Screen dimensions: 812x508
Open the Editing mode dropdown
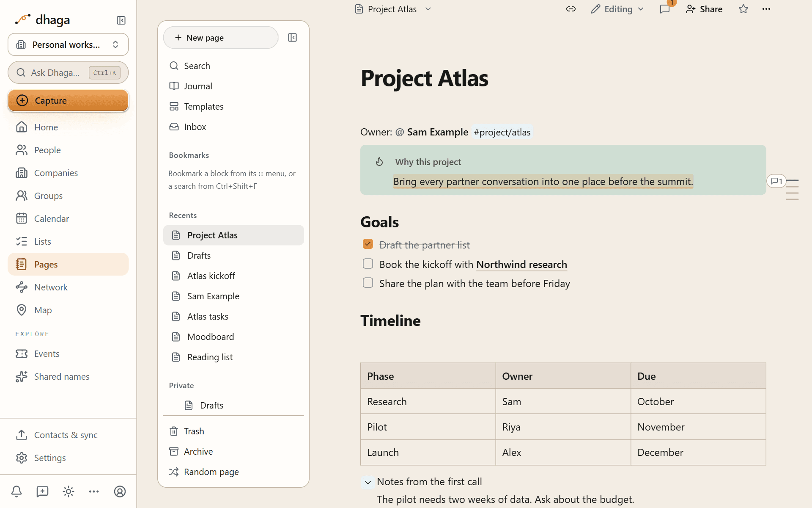[617, 9]
